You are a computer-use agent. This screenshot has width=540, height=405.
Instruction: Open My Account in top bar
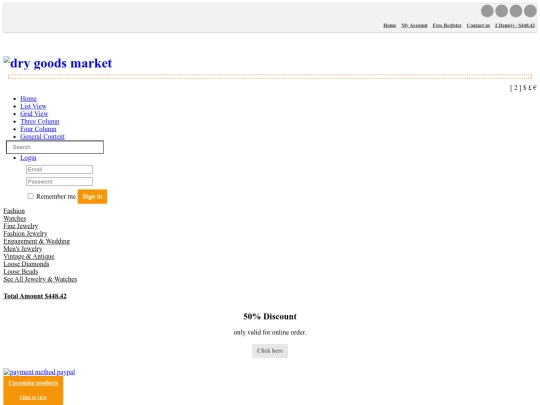[x=414, y=25]
